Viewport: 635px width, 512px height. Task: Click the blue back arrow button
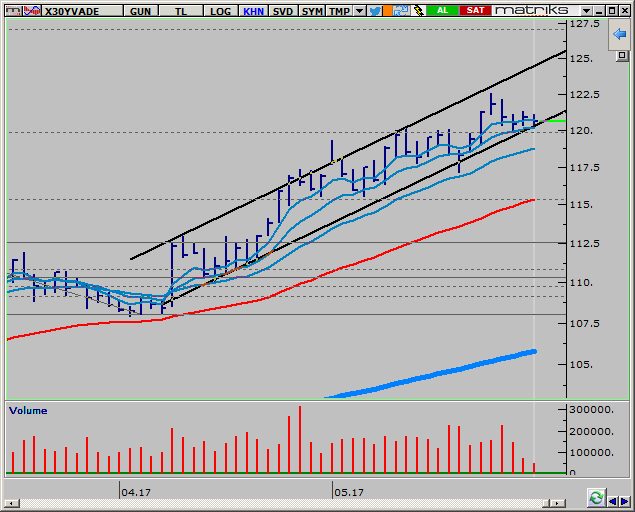coord(620,35)
